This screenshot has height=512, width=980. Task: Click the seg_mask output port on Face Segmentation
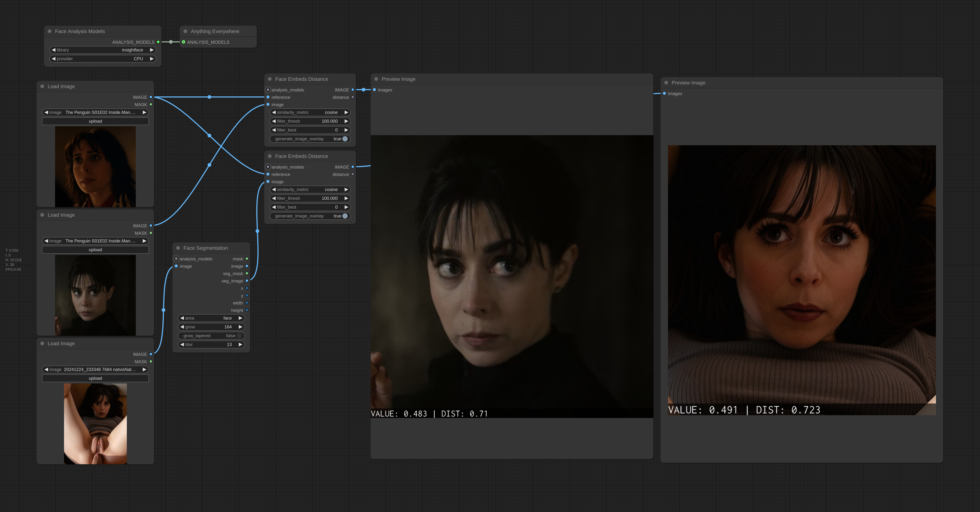pyautogui.click(x=247, y=273)
